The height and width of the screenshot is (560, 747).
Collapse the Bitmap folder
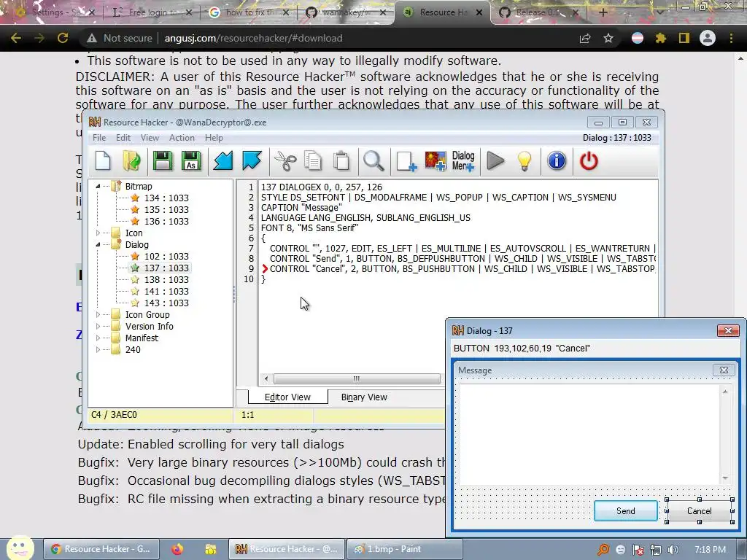pos(98,186)
